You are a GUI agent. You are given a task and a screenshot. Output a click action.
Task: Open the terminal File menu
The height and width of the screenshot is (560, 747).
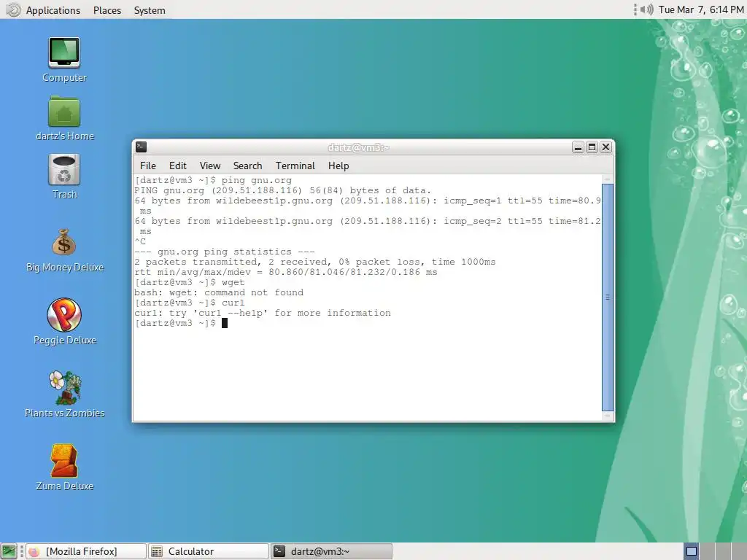(x=147, y=166)
